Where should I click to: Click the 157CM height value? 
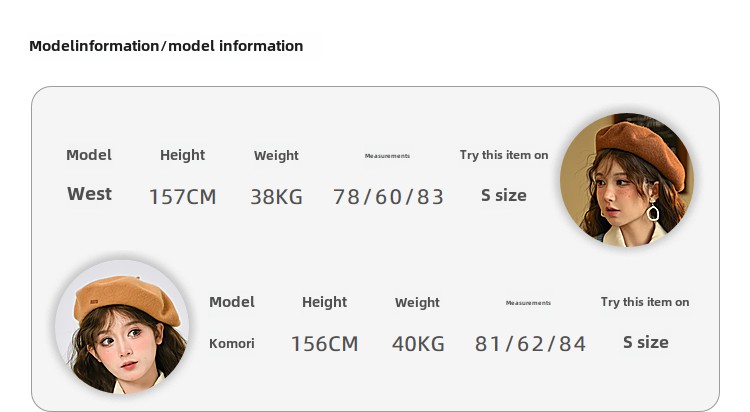tap(182, 197)
